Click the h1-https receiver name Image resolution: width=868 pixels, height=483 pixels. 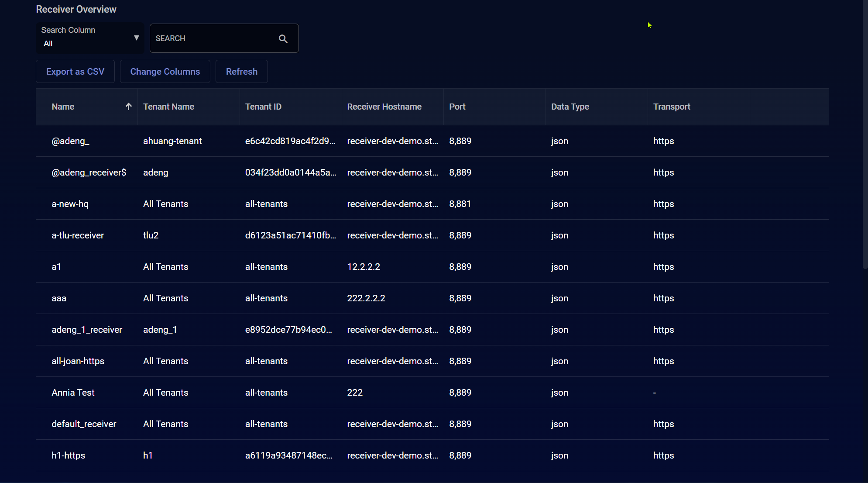tap(68, 455)
